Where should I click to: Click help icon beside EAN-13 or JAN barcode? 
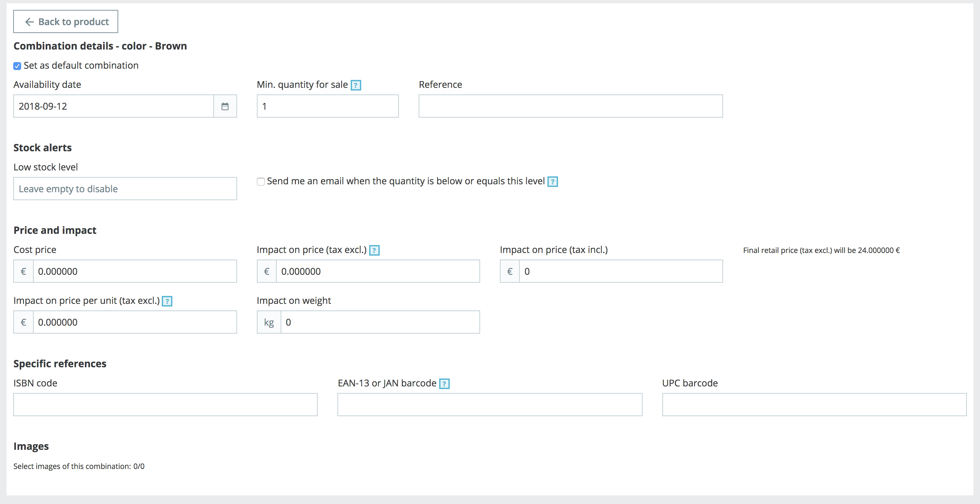(444, 384)
